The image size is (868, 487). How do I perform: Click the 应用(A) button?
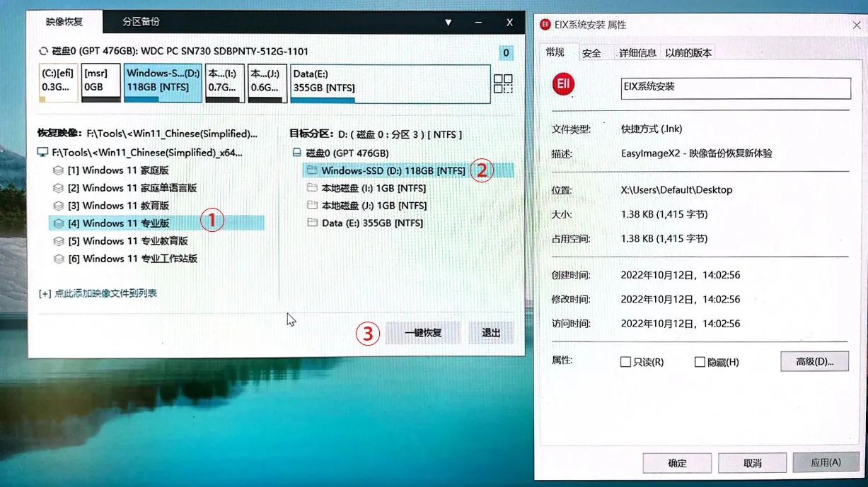pyautogui.click(x=826, y=463)
